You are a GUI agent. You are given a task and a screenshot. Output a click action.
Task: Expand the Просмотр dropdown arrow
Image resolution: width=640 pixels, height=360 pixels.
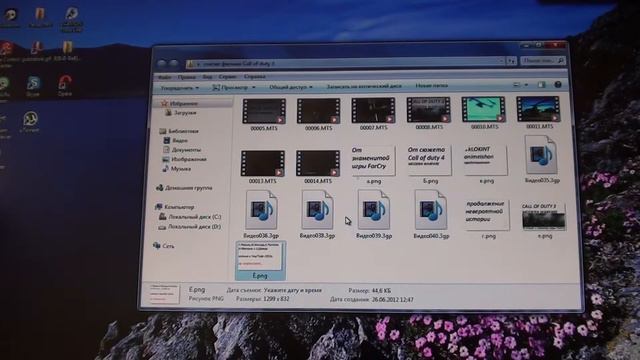(253, 87)
